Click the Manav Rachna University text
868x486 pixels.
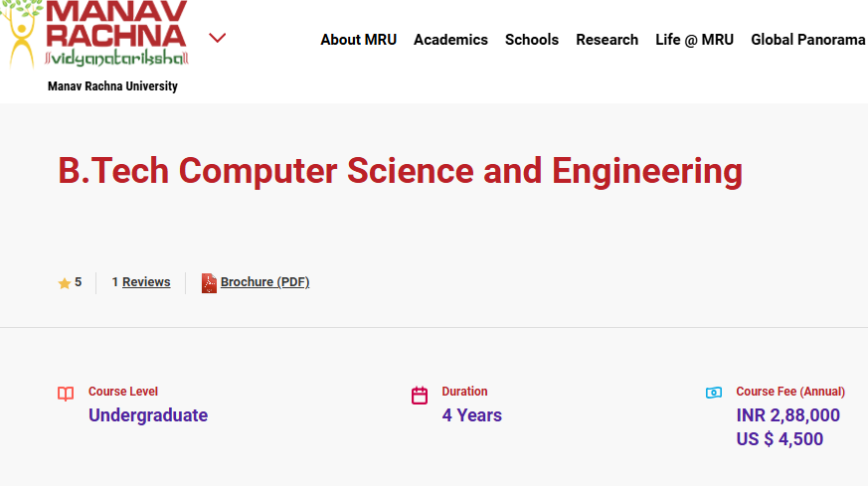click(x=112, y=86)
